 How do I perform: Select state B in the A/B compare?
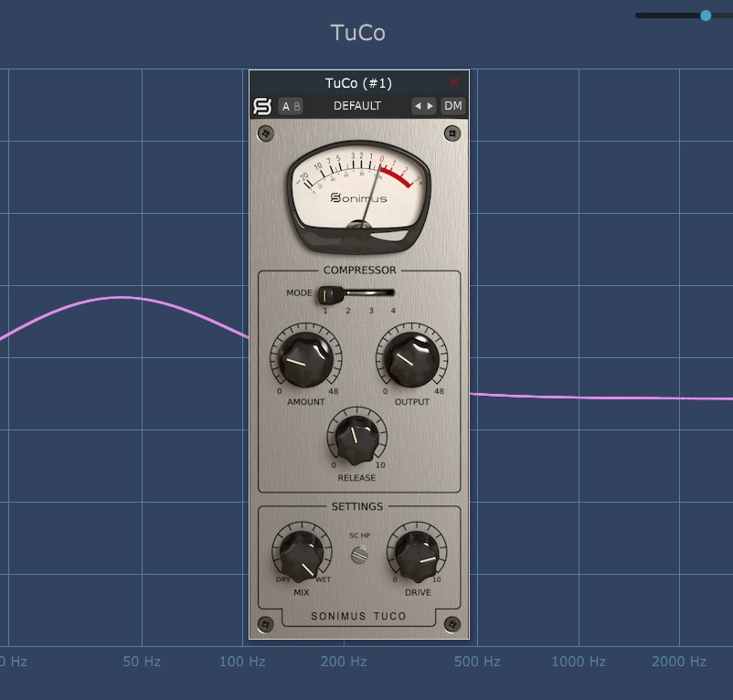[297, 107]
